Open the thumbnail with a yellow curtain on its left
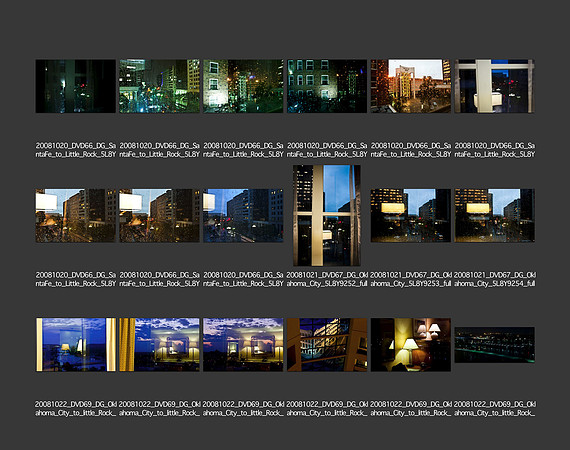Viewport: 570px width, 450px height. point(160,345)
